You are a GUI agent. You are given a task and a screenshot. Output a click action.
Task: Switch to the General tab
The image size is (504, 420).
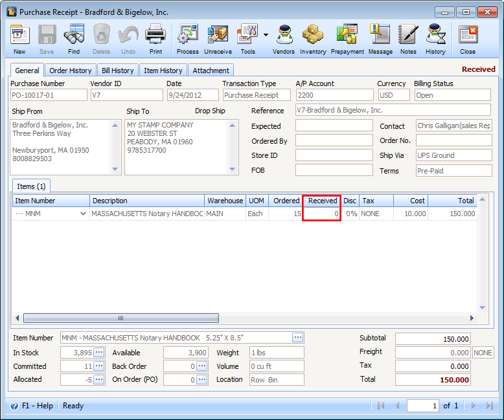coord(27,71)
